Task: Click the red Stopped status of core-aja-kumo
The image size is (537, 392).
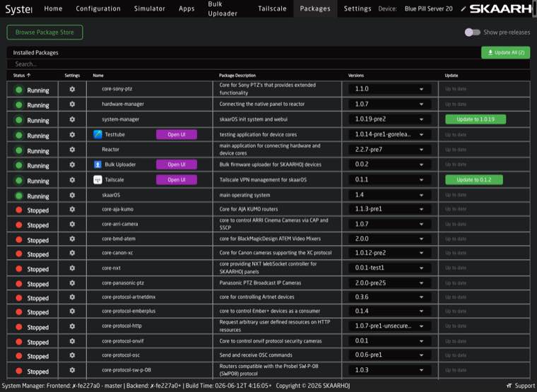Action: (33, 210)
